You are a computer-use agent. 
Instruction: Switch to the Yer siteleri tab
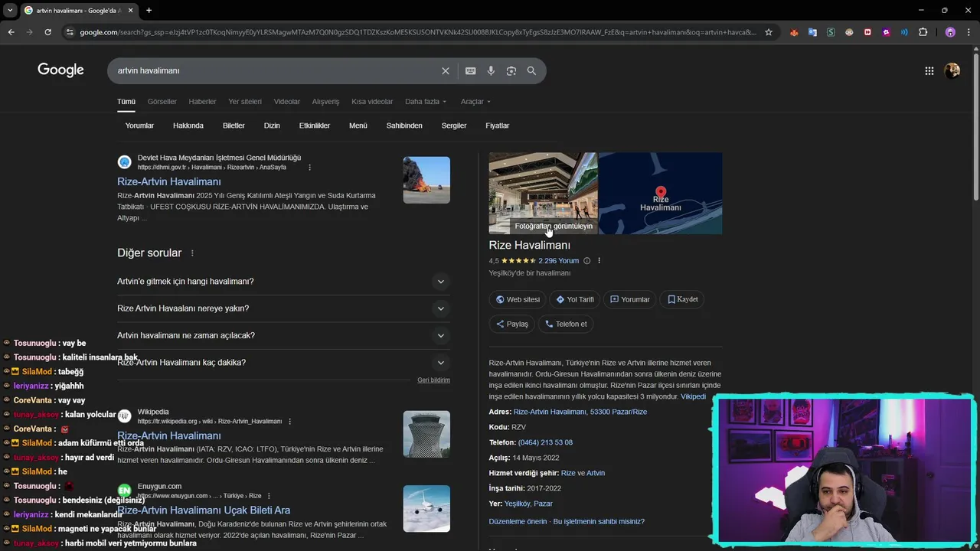tap(245, 101)
